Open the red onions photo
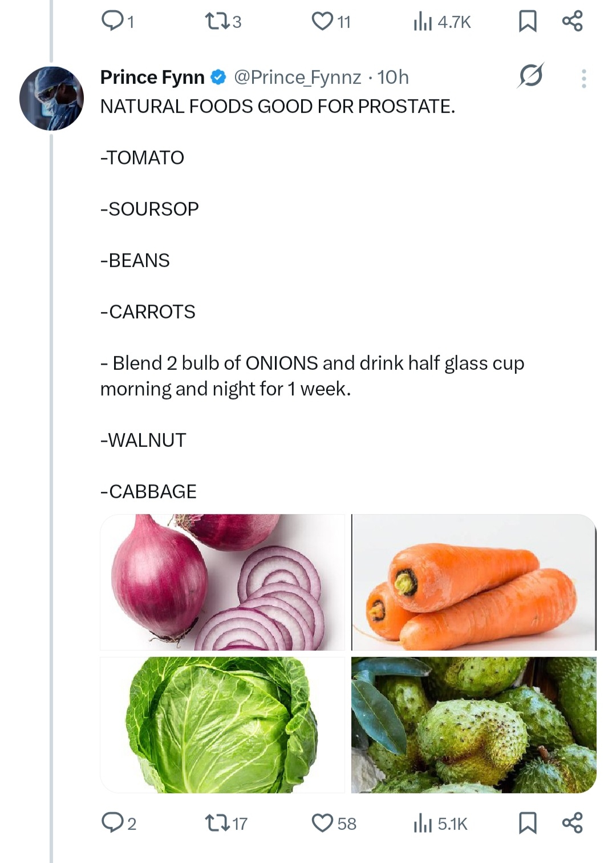Viewport: 616px width, 863px height. coord(222,582)
